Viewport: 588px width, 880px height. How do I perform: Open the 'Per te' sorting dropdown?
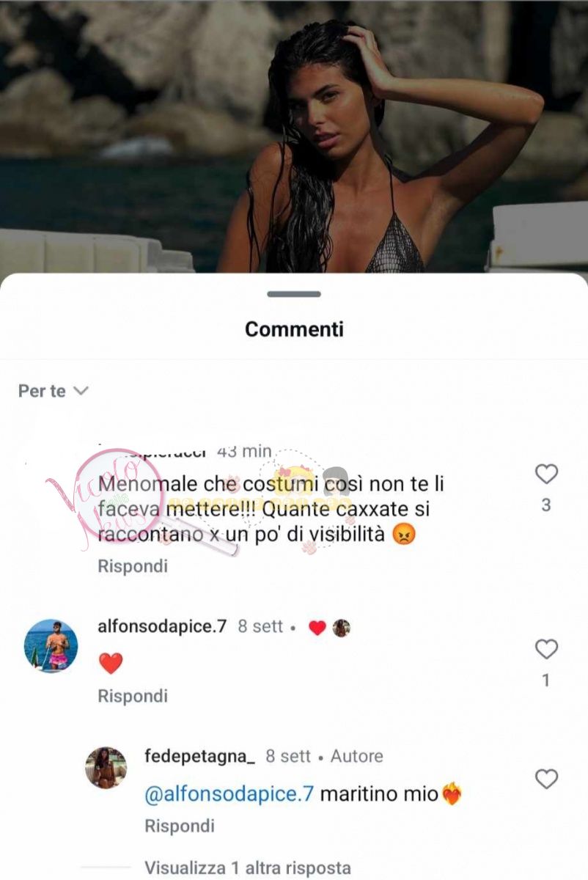(53, 391)
